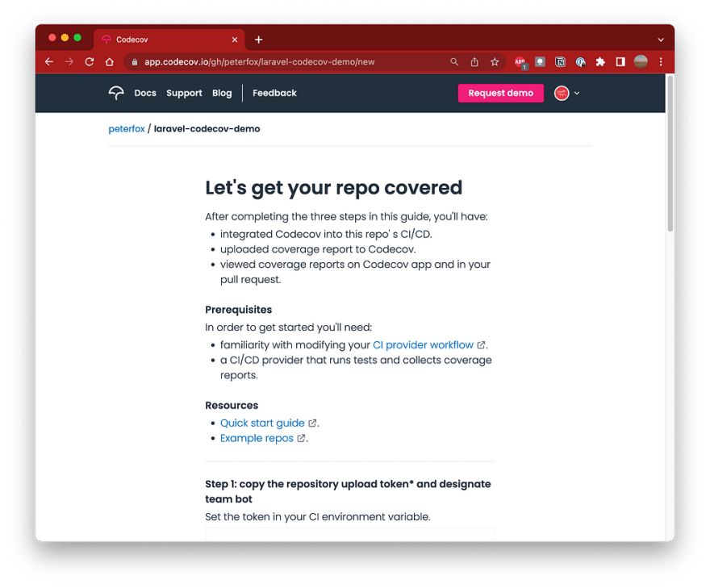Click external link icon after CI provider workflow

click(x=481, y=345)
